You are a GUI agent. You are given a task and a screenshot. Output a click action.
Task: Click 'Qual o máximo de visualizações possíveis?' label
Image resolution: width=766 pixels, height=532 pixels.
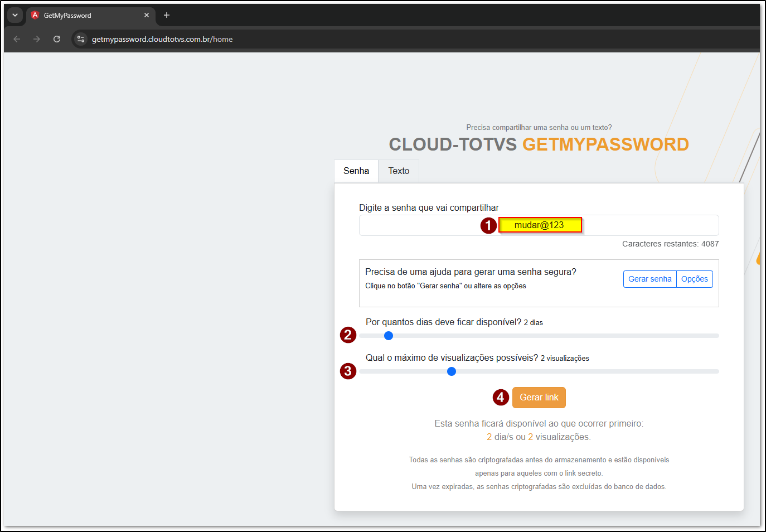(x=452, y=358)
